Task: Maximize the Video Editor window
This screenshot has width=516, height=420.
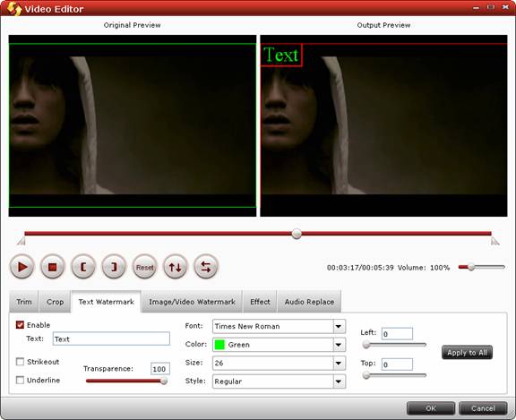Action: 491,7
